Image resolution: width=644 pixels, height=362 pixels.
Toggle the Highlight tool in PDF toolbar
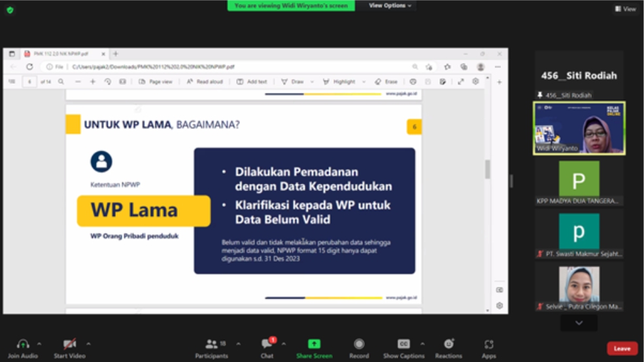[x=339, y=82]
